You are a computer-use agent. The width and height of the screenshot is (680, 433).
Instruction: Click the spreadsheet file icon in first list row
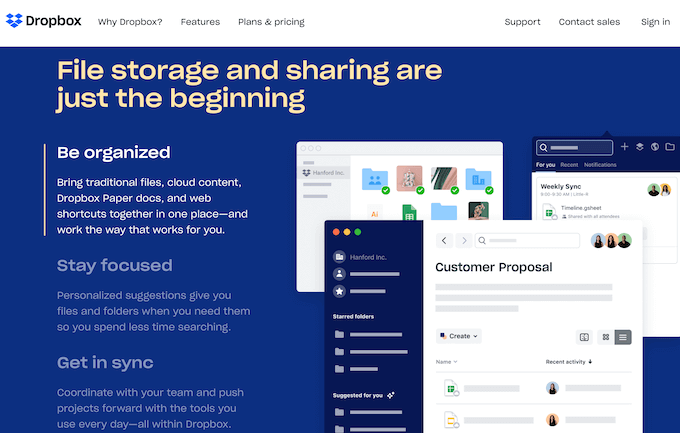click(451, 388)
